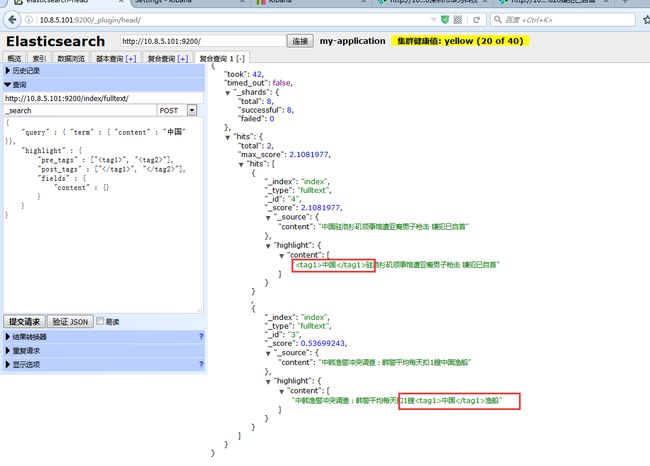
Task: Click the magnifier icon in browser search box
Action: click(497, 19)
